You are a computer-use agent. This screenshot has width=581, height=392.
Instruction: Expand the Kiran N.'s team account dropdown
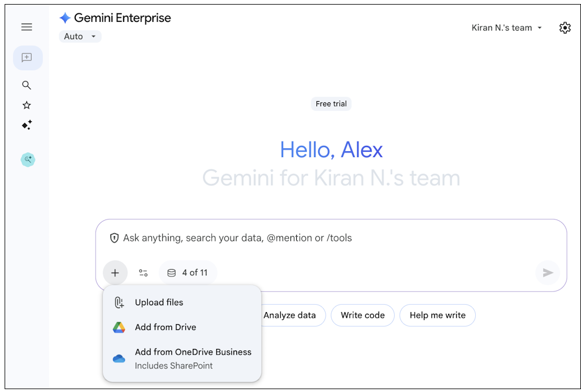click(x=506, y=27)
